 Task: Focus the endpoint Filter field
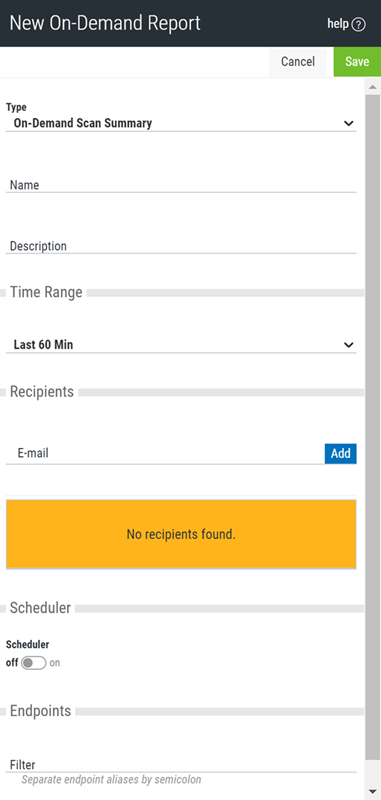click(181, 764)
